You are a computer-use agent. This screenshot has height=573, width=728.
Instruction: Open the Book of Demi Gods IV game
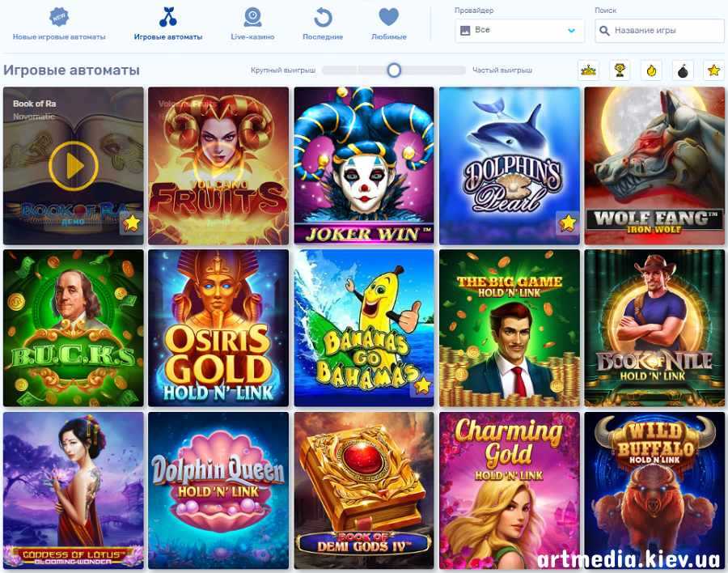pyautogui.click(x=364, y=490)
